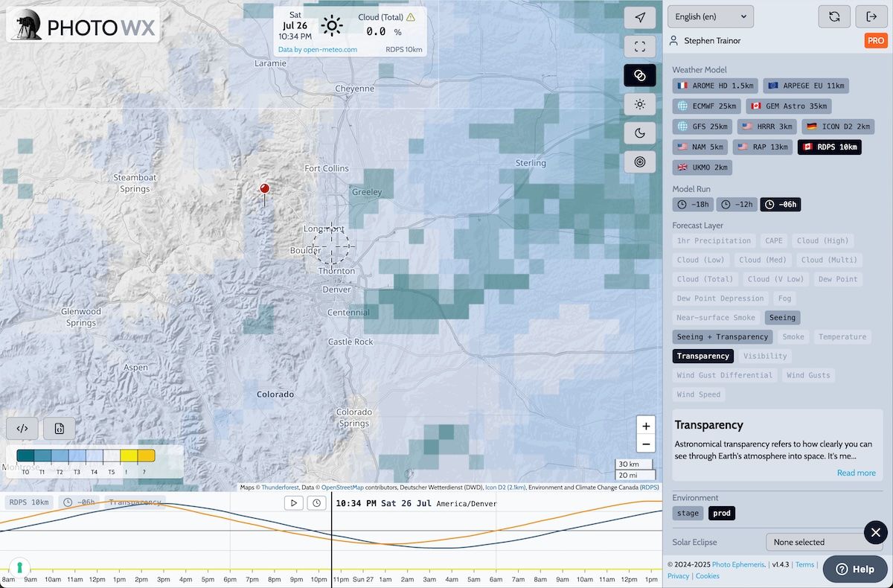893x588 pixels.
Task: Open the Cookies footer link
Action: [707, 576]
